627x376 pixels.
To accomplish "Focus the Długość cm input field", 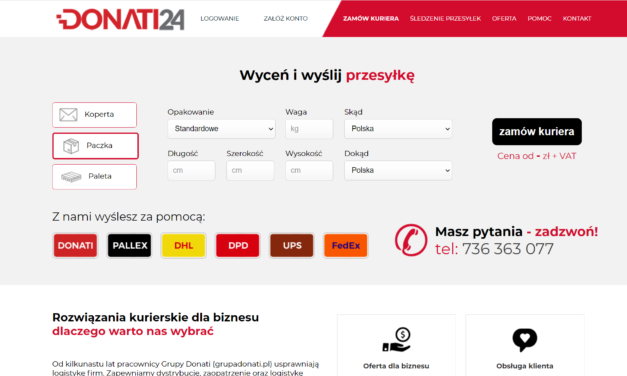I will (191, 170).
